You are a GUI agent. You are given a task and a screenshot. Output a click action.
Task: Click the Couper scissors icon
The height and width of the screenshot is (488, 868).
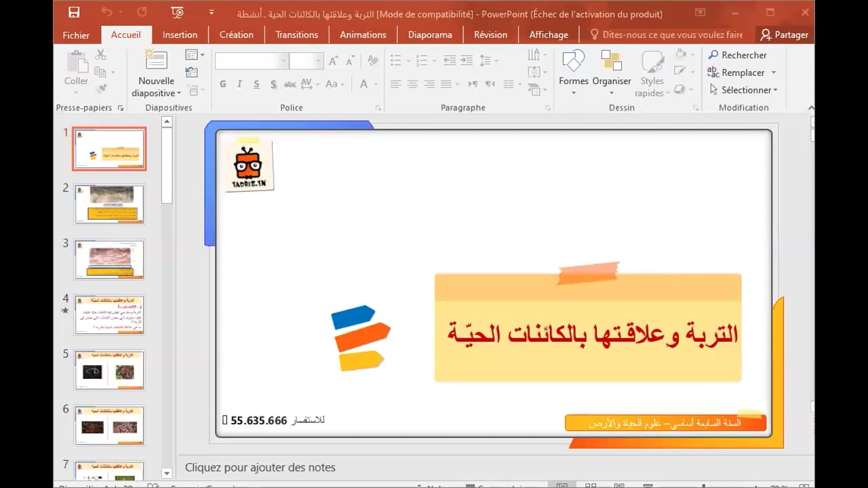click(101, 55)
